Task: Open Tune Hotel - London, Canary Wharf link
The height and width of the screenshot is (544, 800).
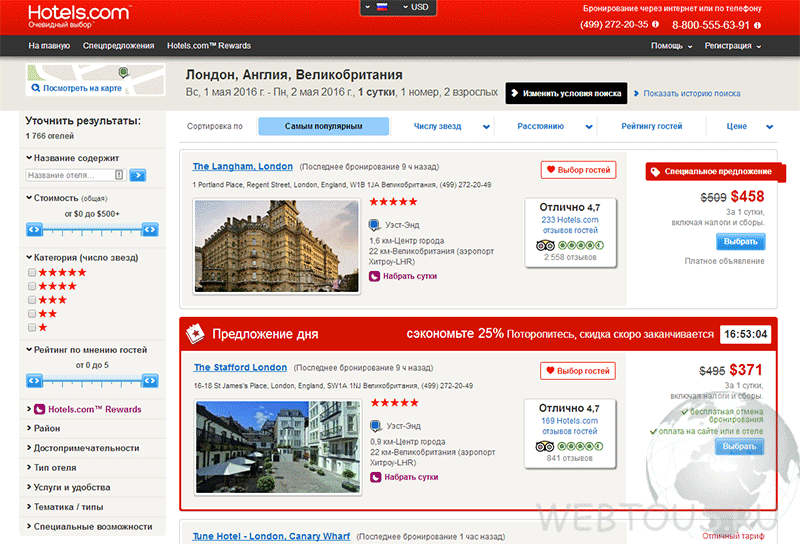Action: [x=271, y=536]
